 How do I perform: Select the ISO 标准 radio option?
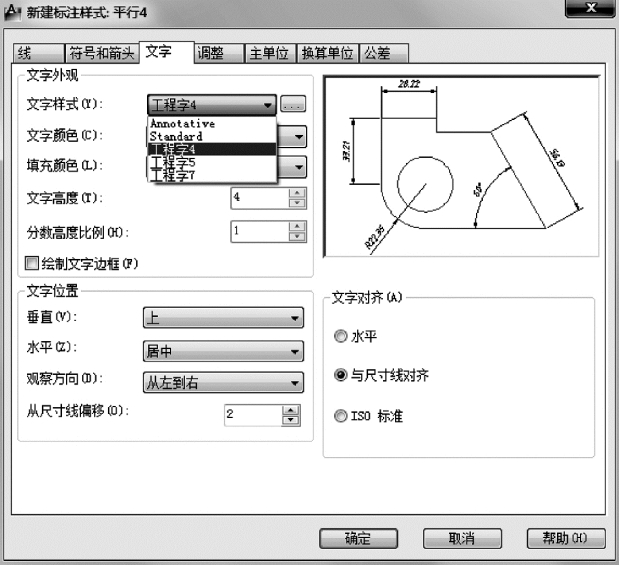pyautogui.click(x=342, y=415)
